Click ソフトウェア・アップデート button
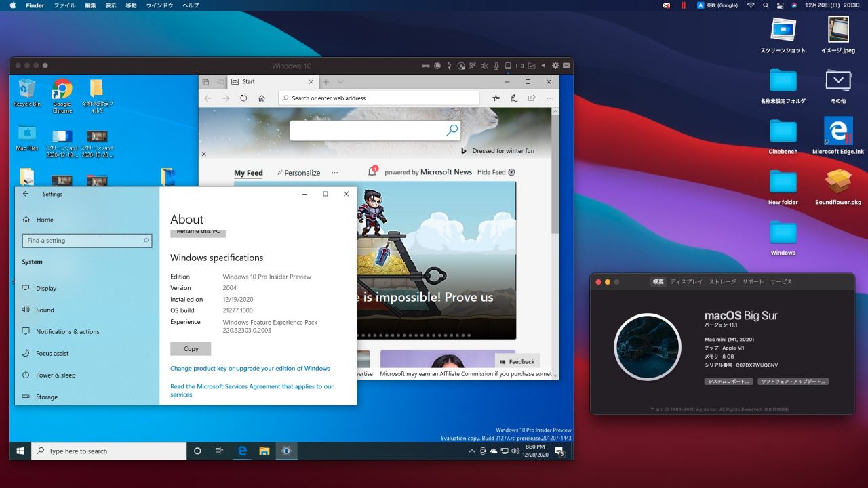This screenshot has height=488, width=868. (x=793, y=382)
